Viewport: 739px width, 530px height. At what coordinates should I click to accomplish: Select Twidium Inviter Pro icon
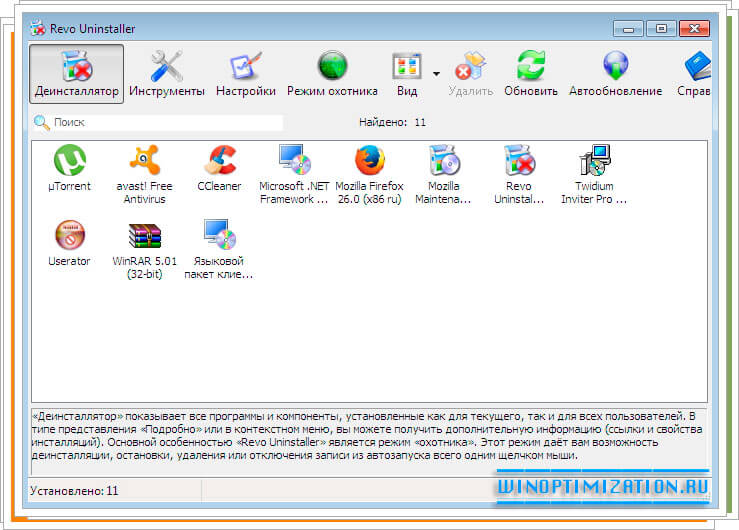pyautogui.click(x=594, y=161)
